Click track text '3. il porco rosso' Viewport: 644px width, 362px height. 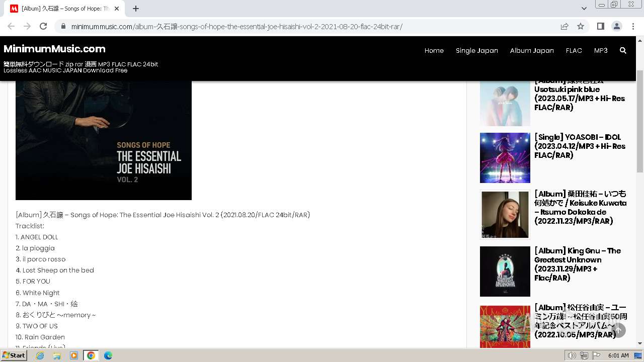(40, 259)
